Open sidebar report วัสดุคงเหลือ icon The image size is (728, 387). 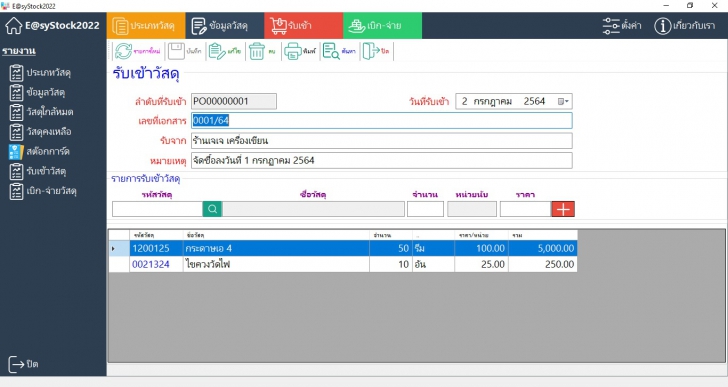[16, 132]
